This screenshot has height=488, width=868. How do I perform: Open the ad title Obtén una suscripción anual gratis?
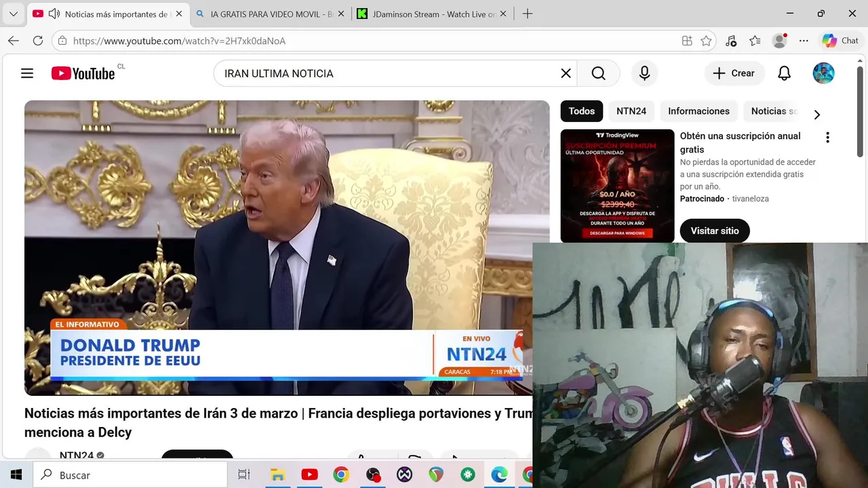pos(740,142)
